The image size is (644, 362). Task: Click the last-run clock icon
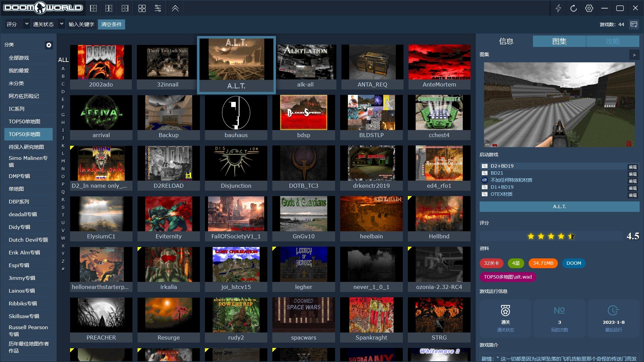[x=613, y=310]
